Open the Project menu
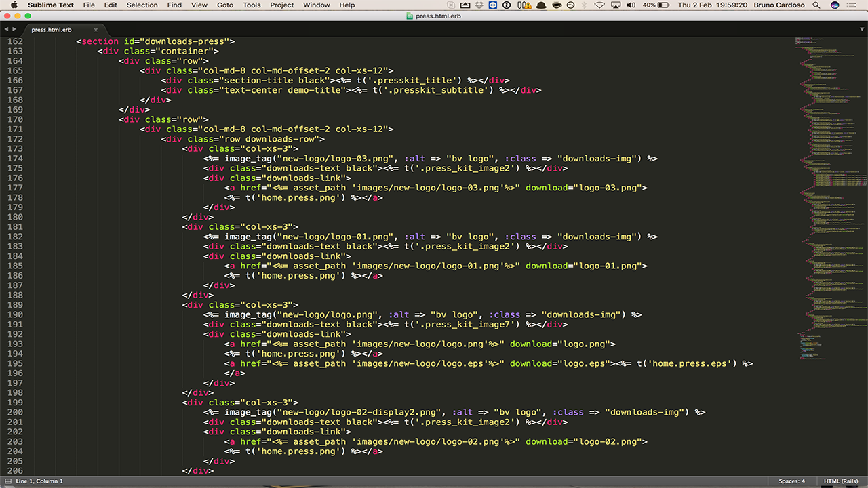 click(x=281, y=5)
